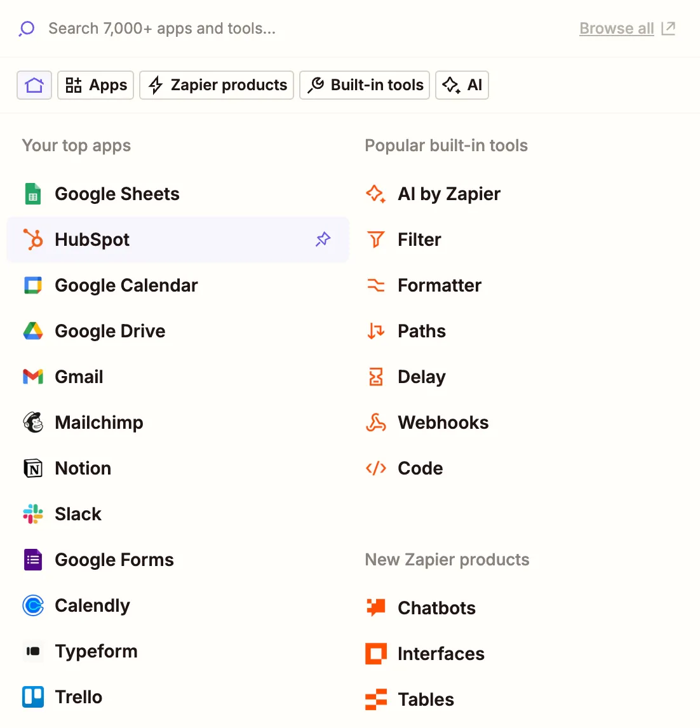Click the Google Sheets app icon

point(33,194)
